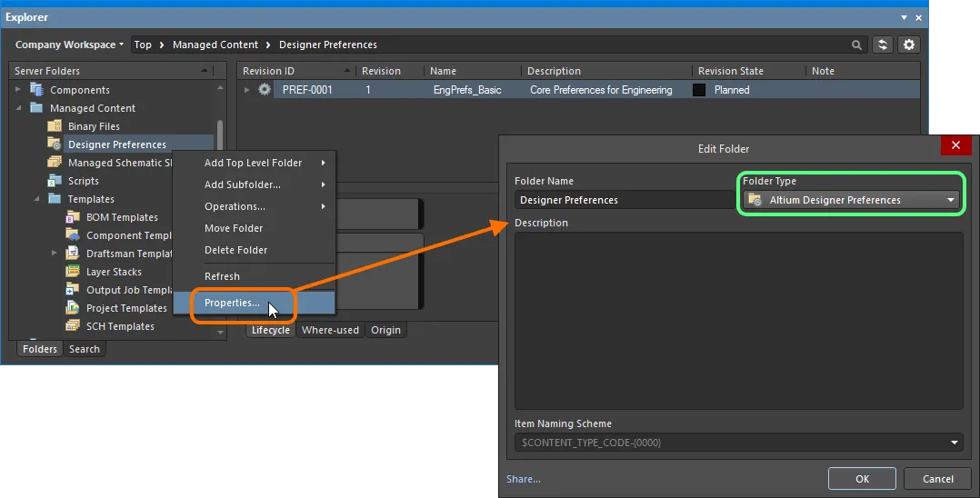Click the Planned revision state color box
Image resolution: width=980 pixels, height=498 pixels.
point(699,90)
